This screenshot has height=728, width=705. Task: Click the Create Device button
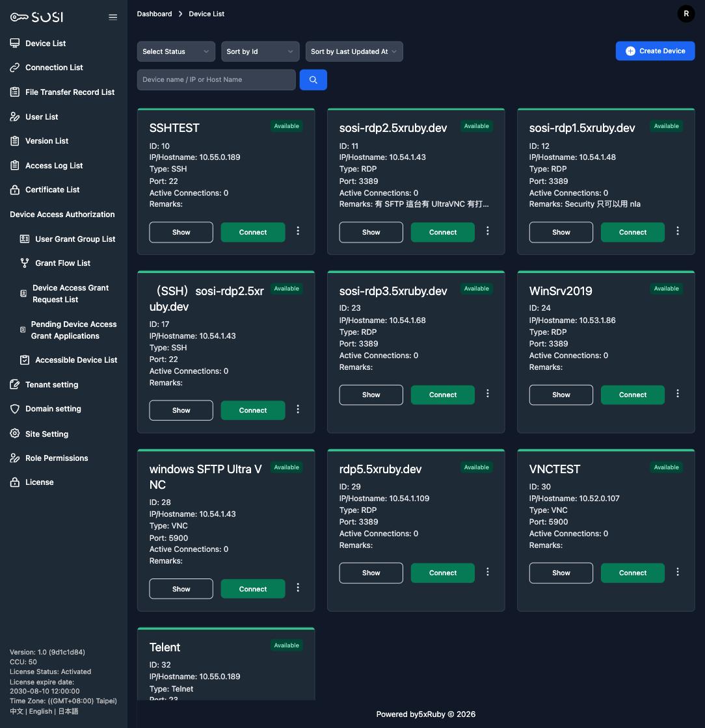[x=655, y=51]
